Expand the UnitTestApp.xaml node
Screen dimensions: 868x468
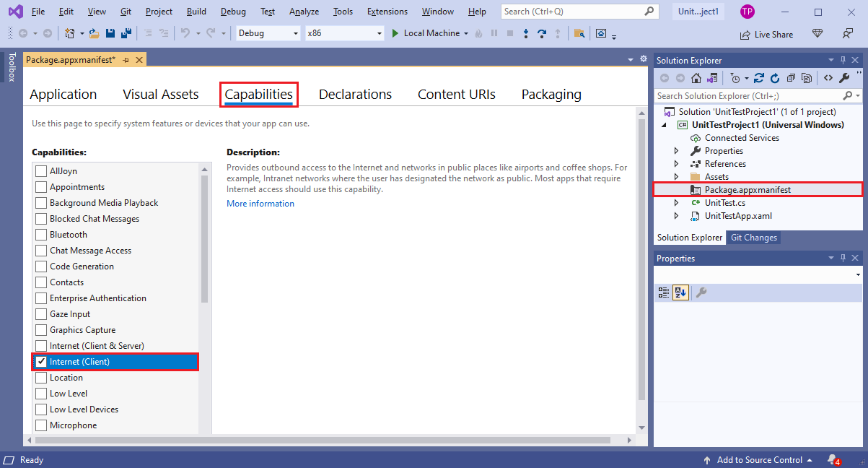click(x=676, y=216)
